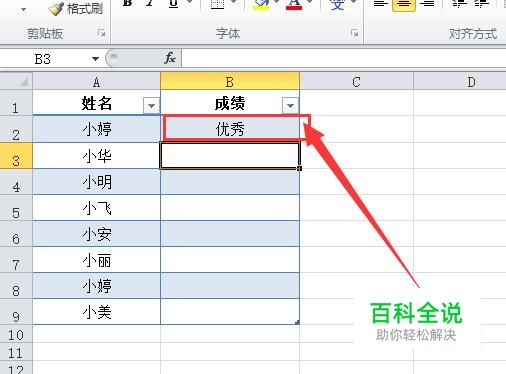
Task: Click into the formula bar
Action: 343,59
